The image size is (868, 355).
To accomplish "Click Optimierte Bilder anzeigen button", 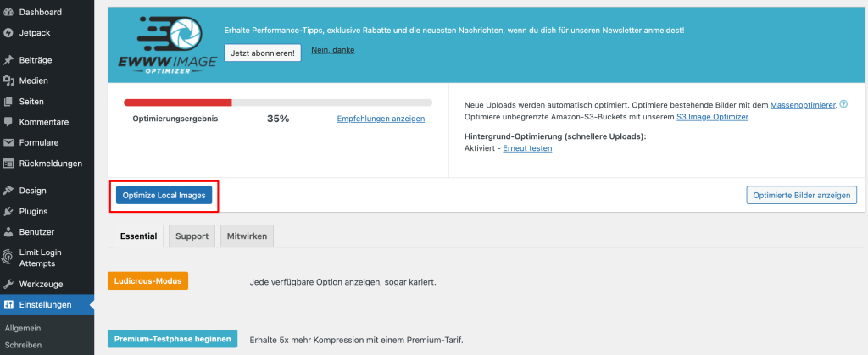I will click(x=802, y=195).
